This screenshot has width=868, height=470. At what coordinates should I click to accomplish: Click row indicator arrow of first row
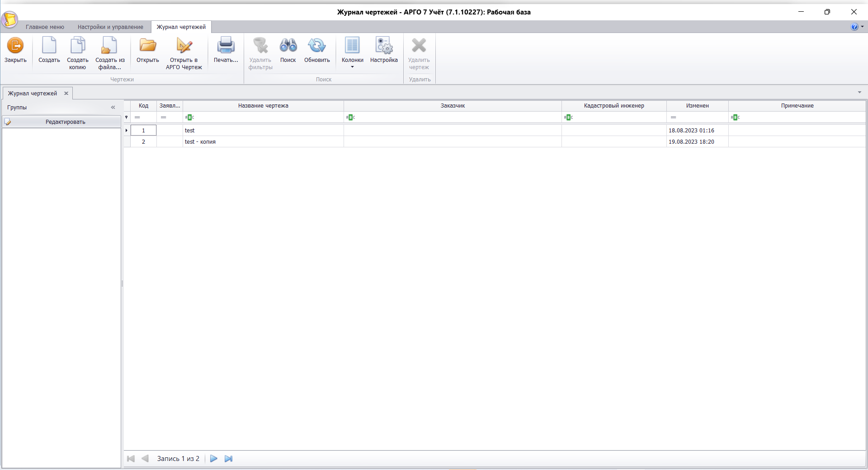127,131
